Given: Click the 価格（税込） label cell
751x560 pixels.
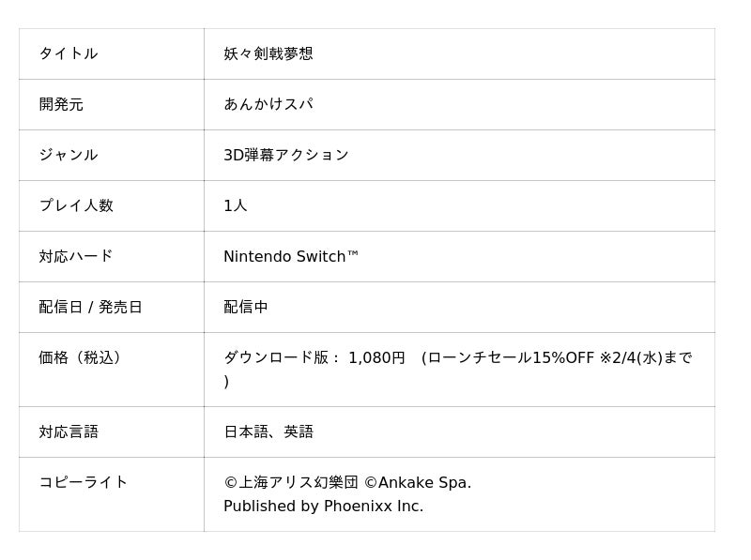Looking at the screenshot, I should [x=83, y=357].
